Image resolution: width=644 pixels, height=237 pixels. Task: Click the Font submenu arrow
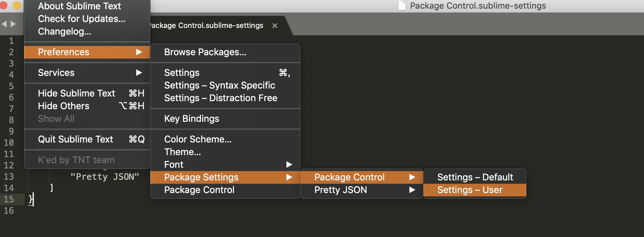[289, 164]
